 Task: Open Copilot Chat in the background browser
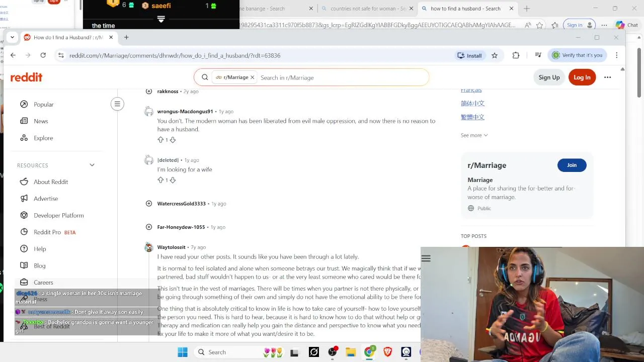626,25
